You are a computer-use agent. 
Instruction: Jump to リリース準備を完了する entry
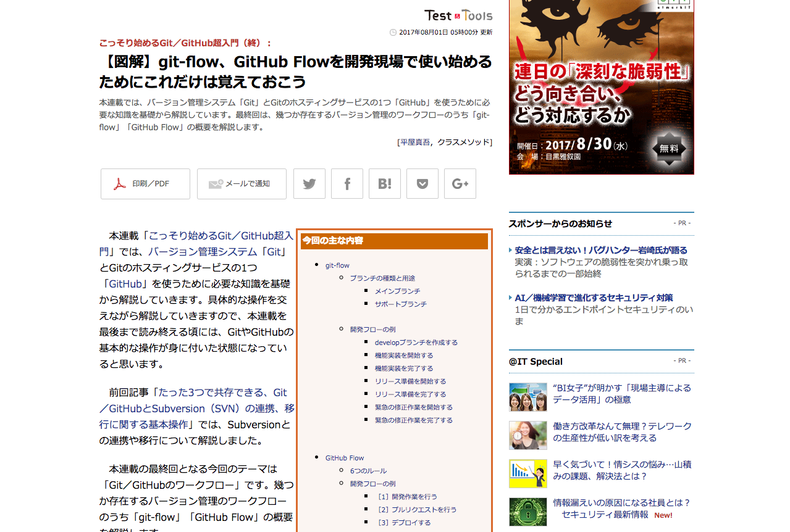410,394
